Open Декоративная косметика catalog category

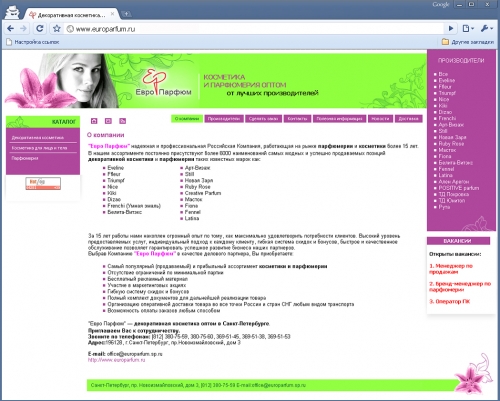[38, 138]
